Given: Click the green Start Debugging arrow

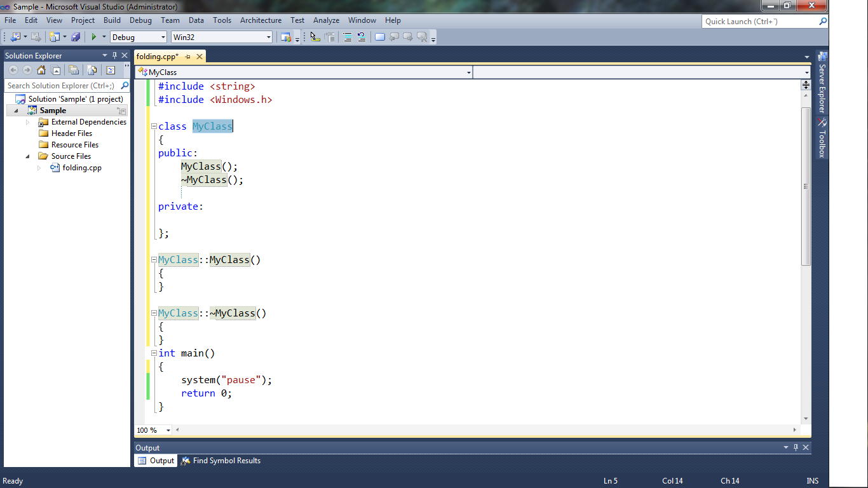Looking at the screenshot, I should click(x=94, y=37).
